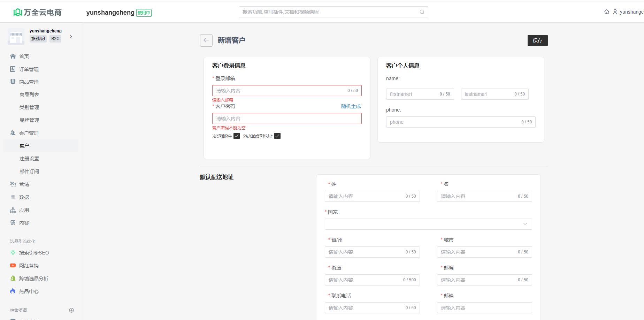Click the 网红营销 video icon
The width and height of the screenshot is (644, 320).
pyautogui.click(x=13, y=266)
